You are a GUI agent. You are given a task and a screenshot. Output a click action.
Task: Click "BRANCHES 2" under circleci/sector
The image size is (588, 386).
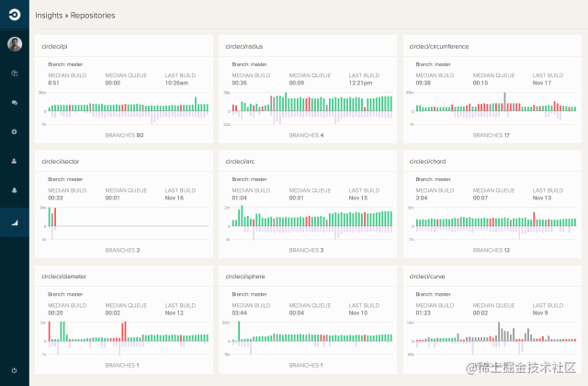pos(122,250)
